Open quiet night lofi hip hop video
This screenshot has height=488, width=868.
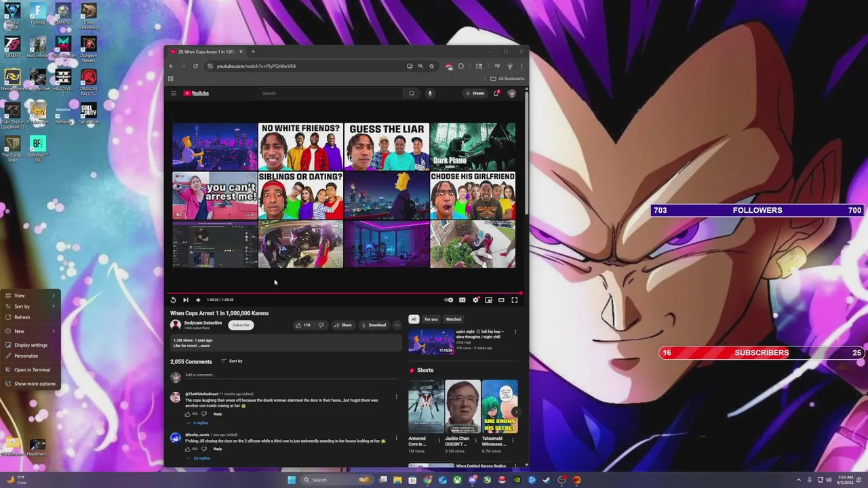pyautogui.click(x=431, y=342)
